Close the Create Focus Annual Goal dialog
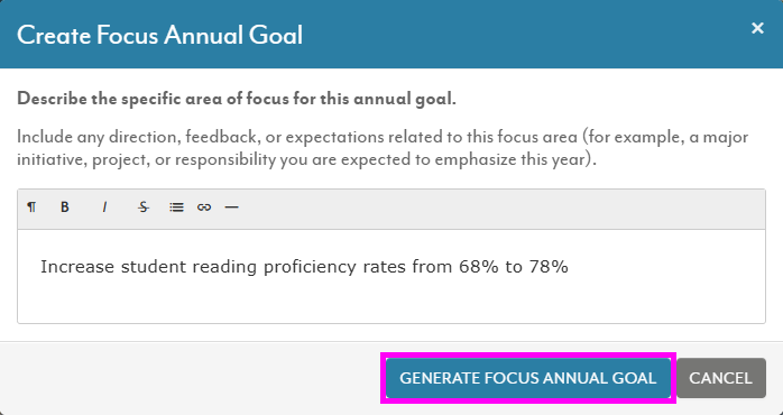 coord(758,28)
